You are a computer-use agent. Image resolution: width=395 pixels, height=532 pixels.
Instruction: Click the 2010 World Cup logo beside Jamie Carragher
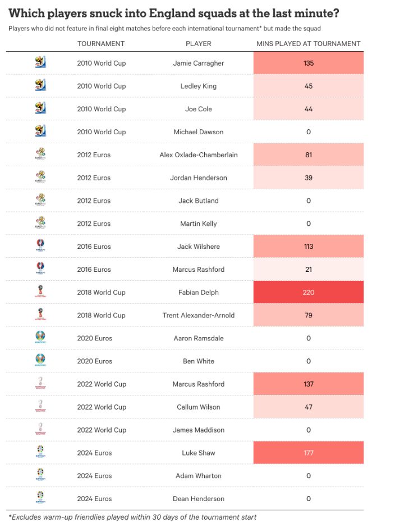40,63
